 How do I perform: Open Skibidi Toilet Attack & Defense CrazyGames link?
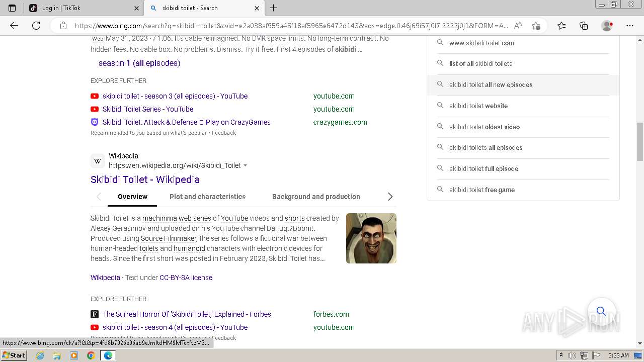[187, 122]
